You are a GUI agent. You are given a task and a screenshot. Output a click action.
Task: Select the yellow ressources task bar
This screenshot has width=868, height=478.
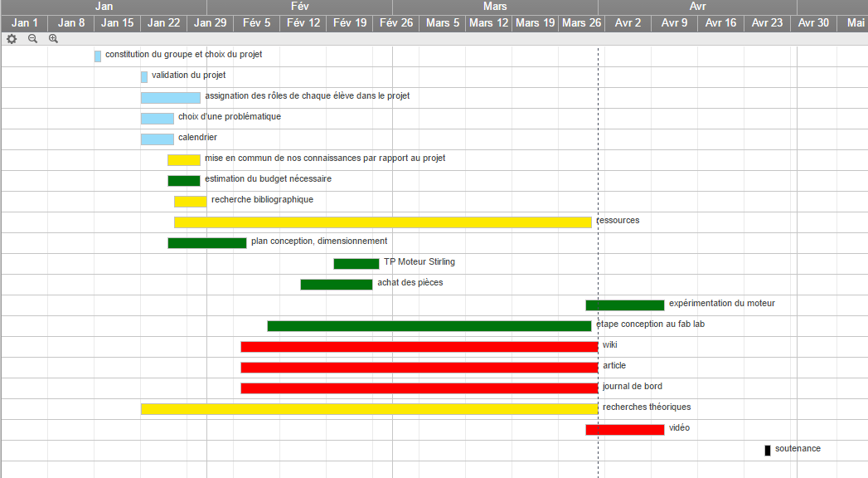[x=382, y=222]
